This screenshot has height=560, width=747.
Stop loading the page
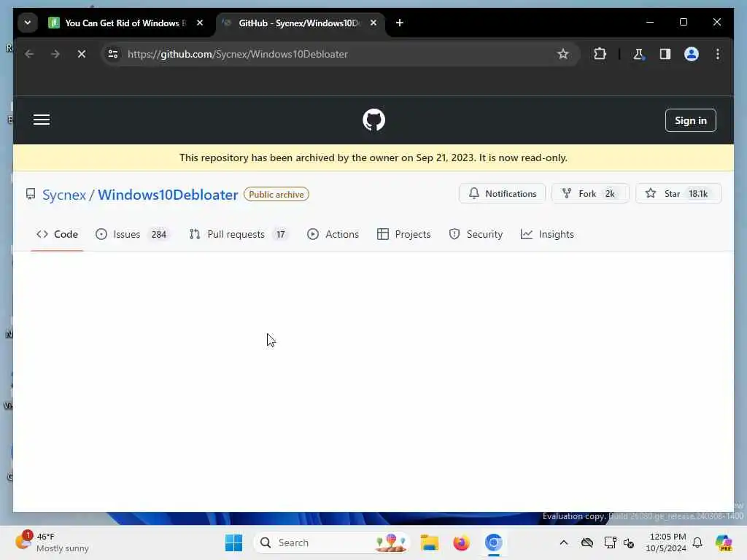coord(82,54)
